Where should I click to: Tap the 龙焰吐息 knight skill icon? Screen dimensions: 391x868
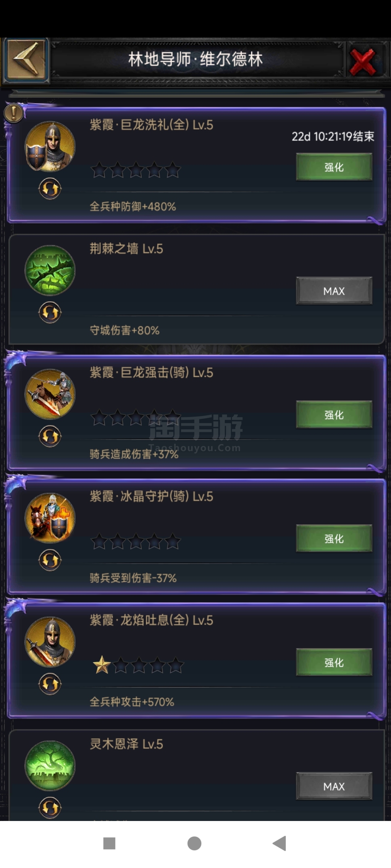[x=50, y=642]
